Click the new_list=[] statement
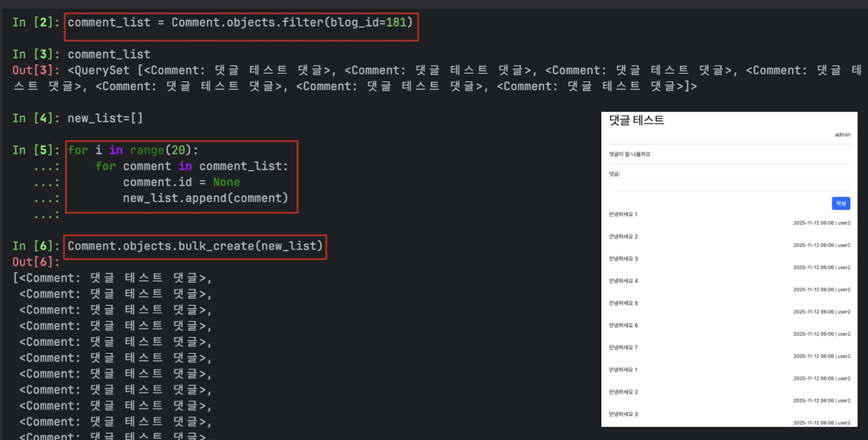 (105, 118)
